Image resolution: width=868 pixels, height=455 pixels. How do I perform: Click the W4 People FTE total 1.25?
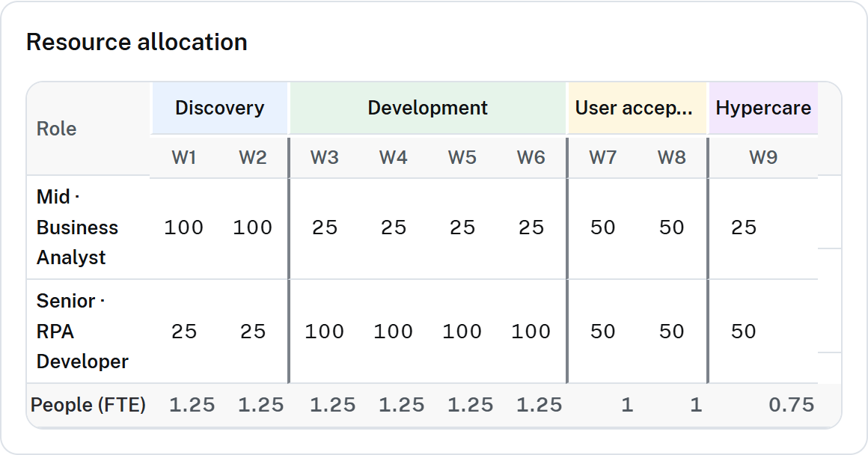(401, 405)
